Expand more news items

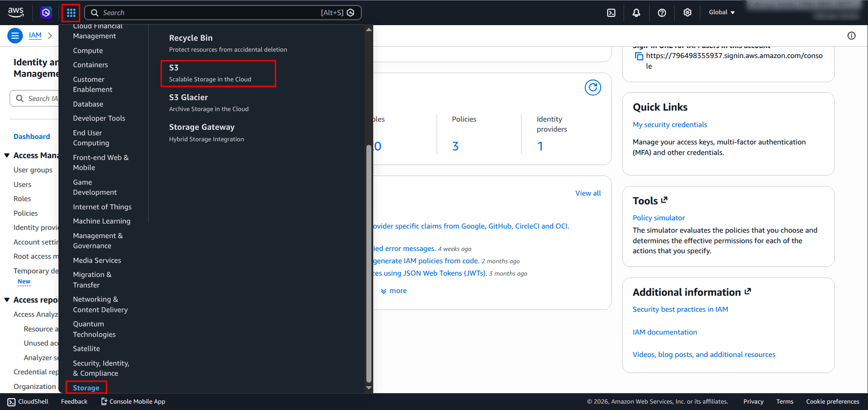click(394, 291)
